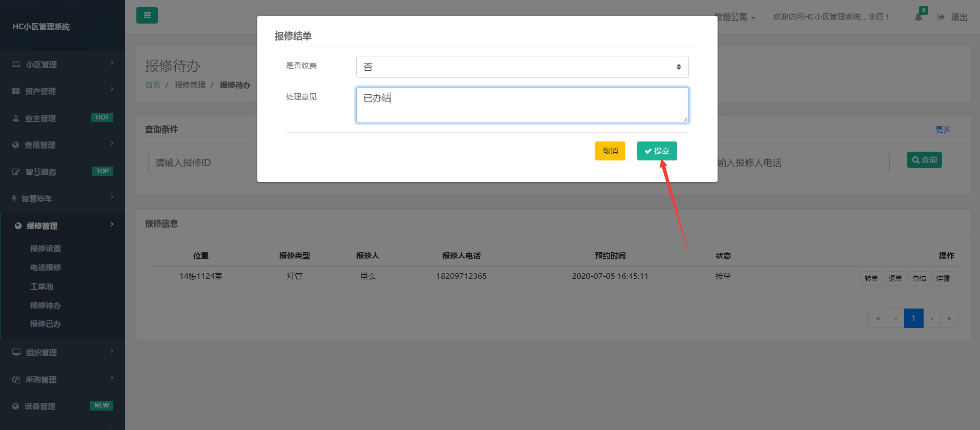The height and width of the screenshot is (430, 980).
Task: Open the notification bell icon
Action: 918,17
